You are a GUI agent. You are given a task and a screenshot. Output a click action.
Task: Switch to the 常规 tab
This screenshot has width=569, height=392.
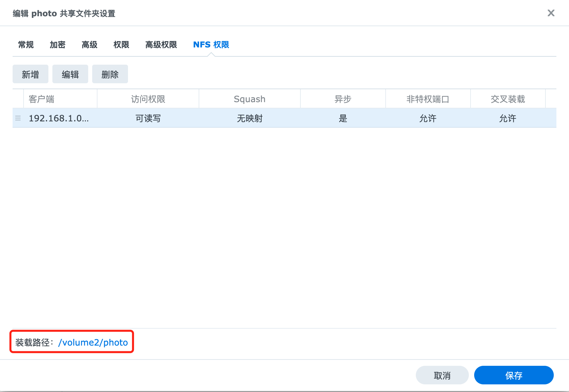point(26,45)
